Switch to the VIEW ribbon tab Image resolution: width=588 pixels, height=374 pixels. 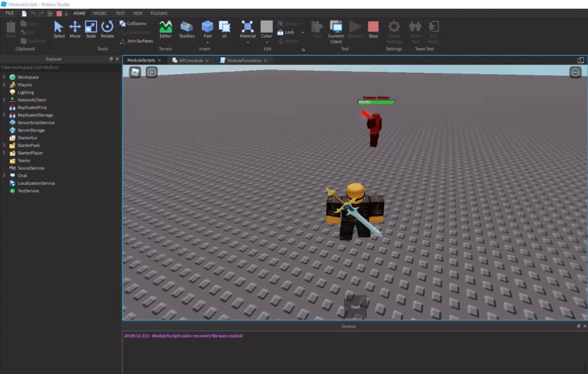tap(138, 13)
